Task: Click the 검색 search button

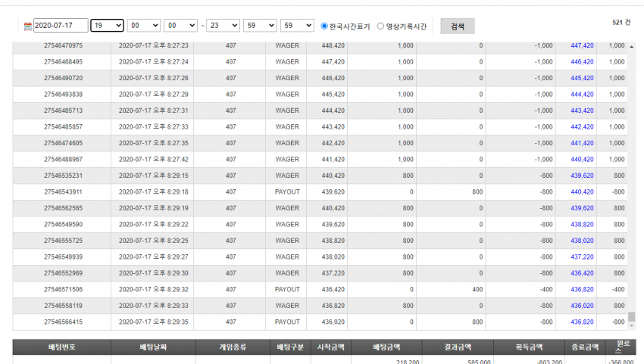Action: coord(458,26)
